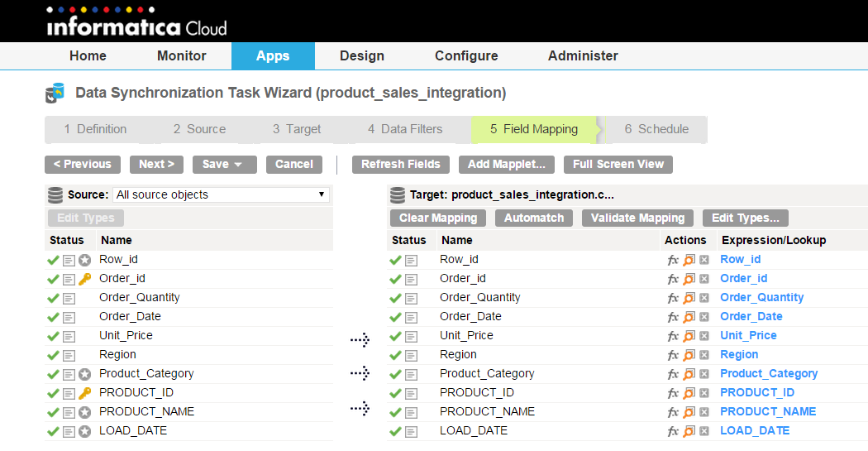The height and width of the screenshot is (451, 868).
Task: Open the Unit_Price expression link
Action: point(748,335)
